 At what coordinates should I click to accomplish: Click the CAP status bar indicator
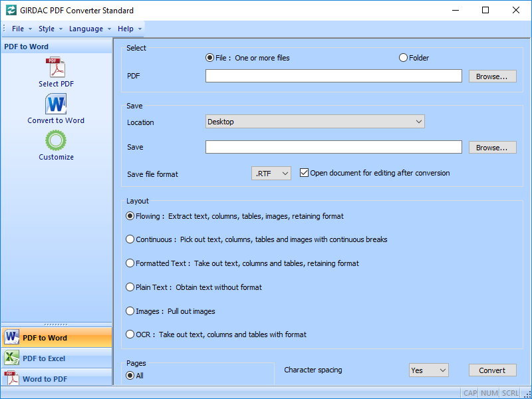click(470, 393)
